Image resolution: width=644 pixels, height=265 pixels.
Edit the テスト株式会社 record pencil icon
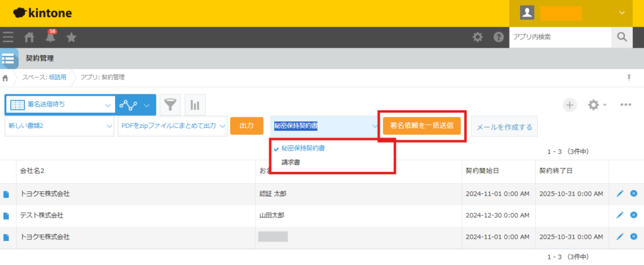[x=619, y=215]
